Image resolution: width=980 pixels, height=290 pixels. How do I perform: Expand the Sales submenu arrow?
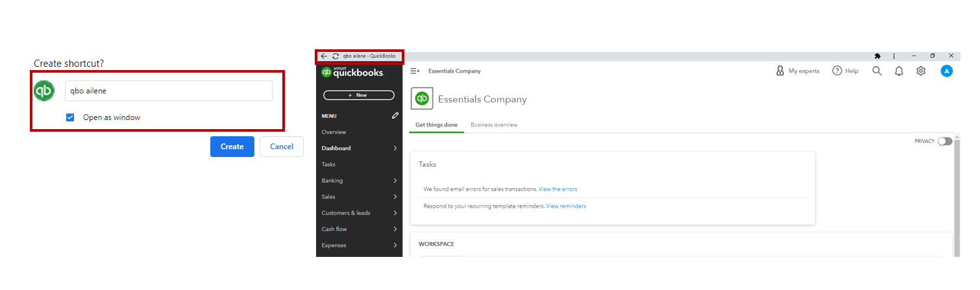395,197
